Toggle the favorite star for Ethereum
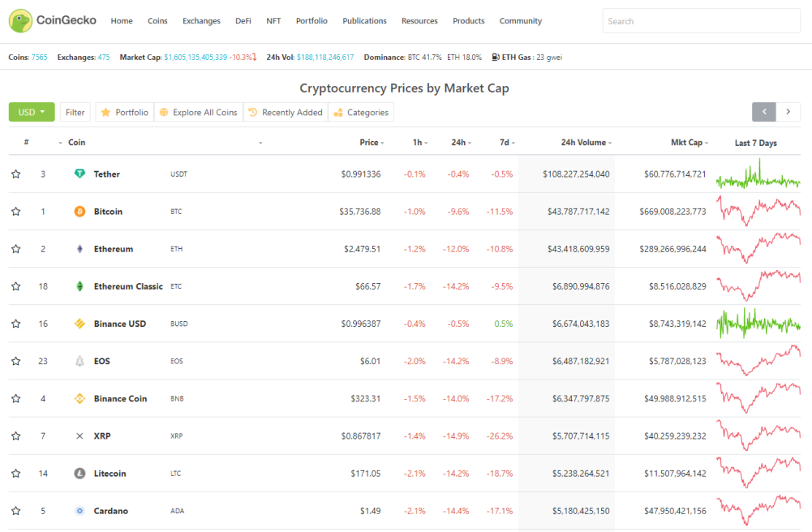 click(16, 249)
